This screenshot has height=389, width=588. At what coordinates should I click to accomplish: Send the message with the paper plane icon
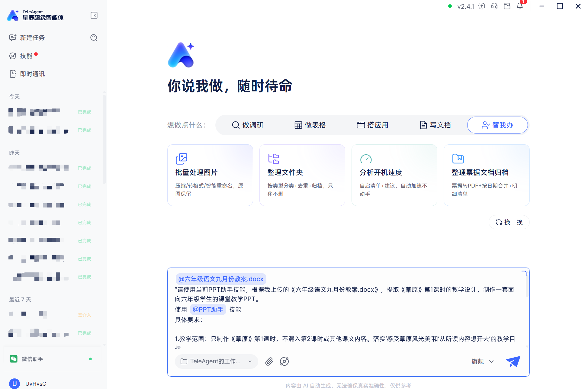click(x=513, y=362)
